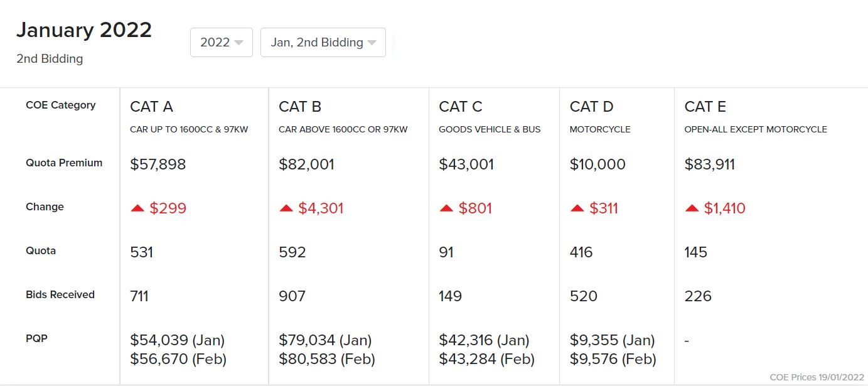Click the red increase arrow for CAT E
The height and width of the screenshot is (386, 868).
[691, 207]
